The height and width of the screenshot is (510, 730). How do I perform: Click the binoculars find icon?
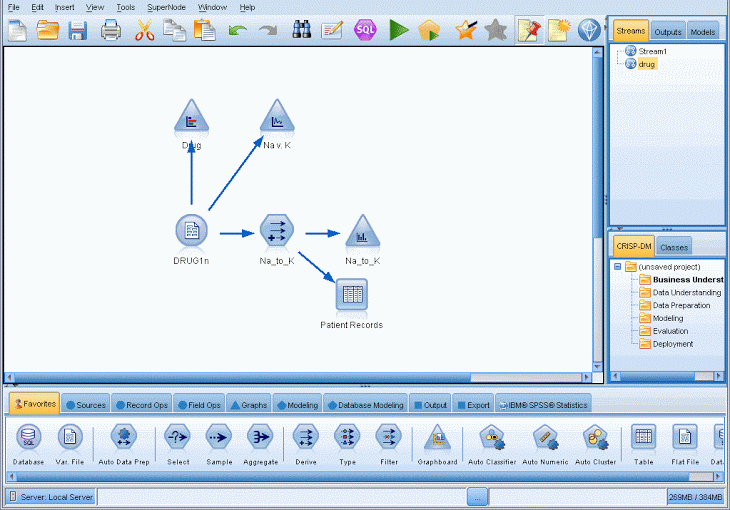pos(302,30)
